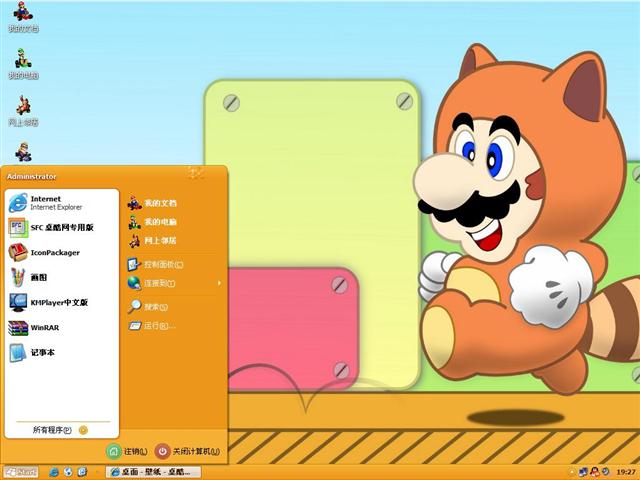Click the 注销 log off button
The image size is (640, 480).
[x=127, y=451]
